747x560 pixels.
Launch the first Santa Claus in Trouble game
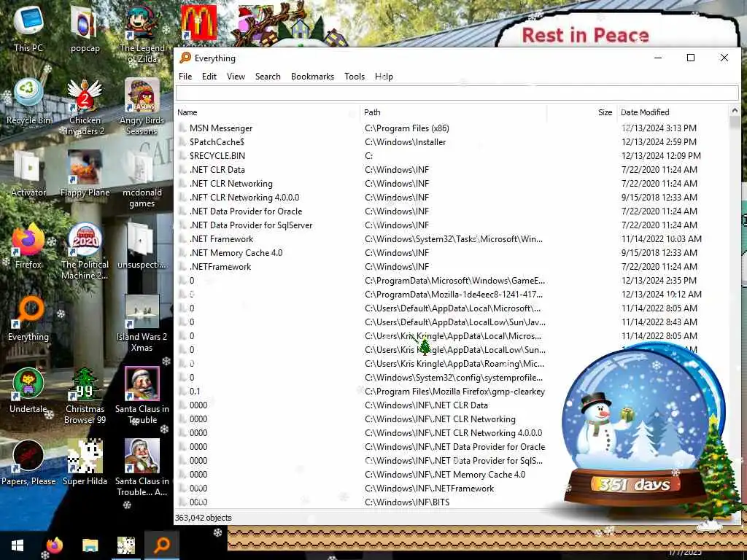click(142, 396)
